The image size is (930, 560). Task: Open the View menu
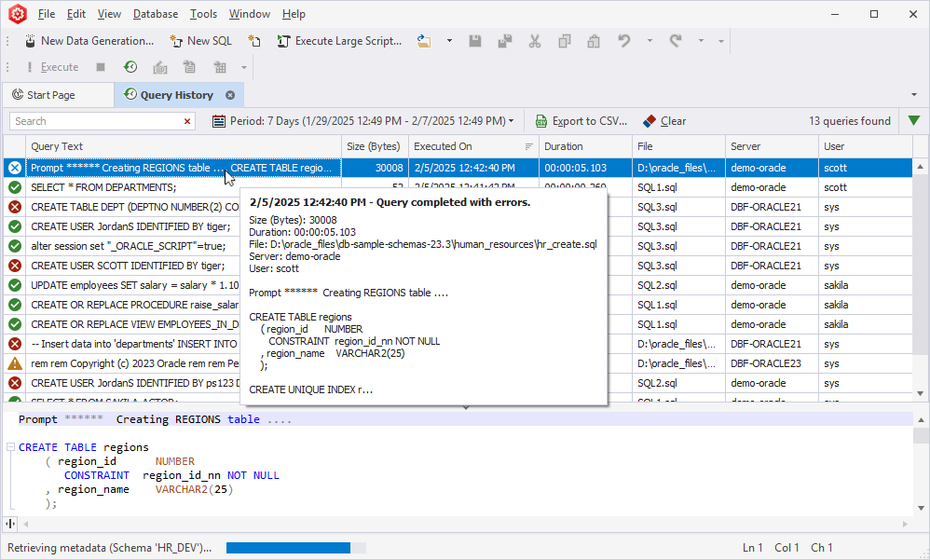click(109, 14)
